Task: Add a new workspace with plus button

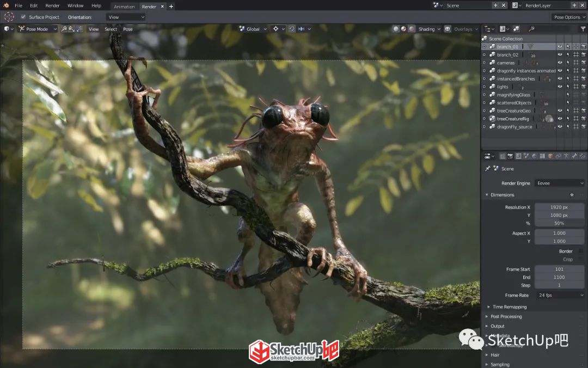Action: click(x=171, y=7)
